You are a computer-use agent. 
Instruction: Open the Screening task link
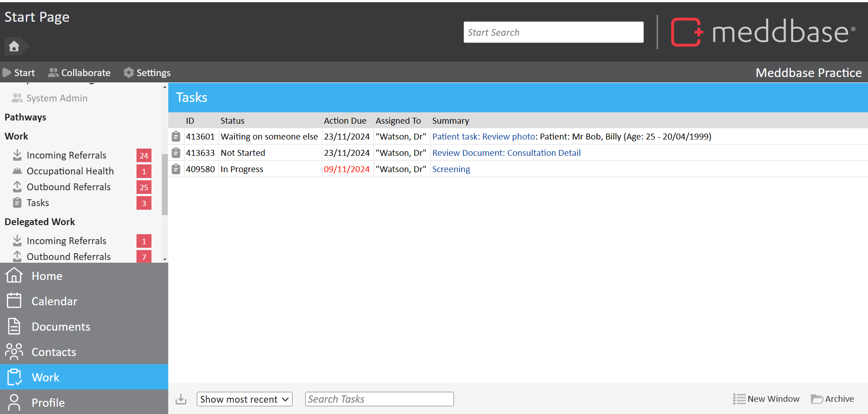[451, 169]
